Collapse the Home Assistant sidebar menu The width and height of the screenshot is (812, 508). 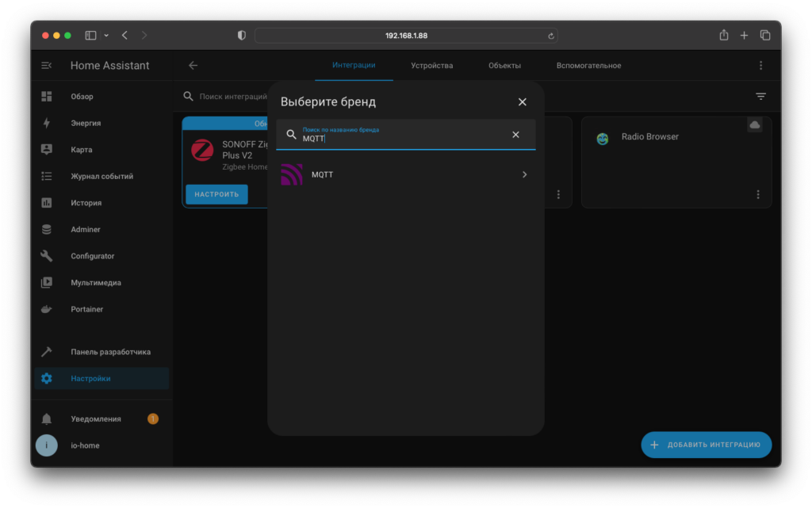(x=46, y=65)
